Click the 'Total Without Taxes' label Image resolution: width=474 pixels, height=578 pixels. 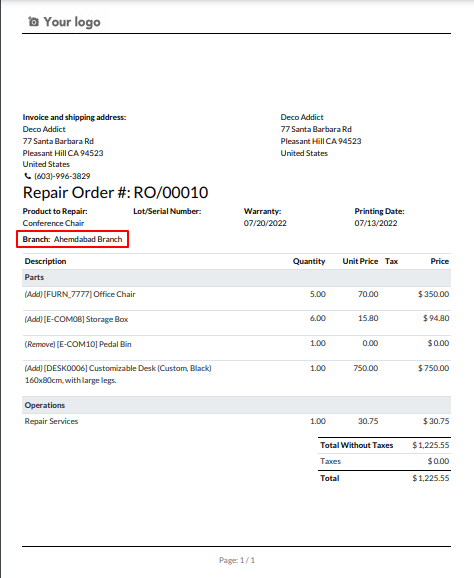pyautogui.click(x=356, y=445)
